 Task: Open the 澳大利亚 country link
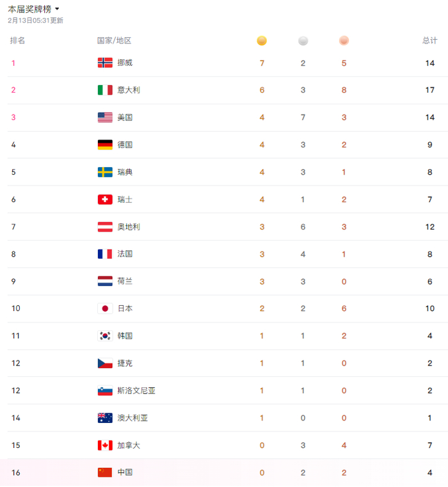(132, 418)
